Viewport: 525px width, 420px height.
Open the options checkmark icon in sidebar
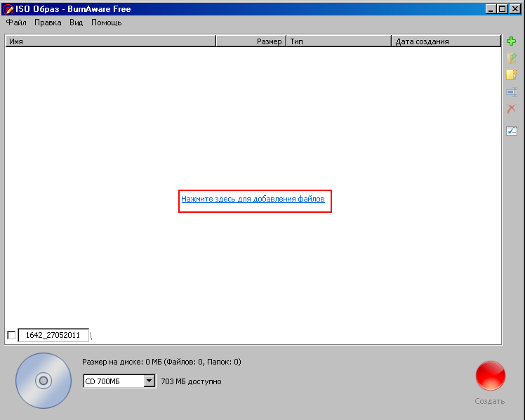[x=512, y=131]
